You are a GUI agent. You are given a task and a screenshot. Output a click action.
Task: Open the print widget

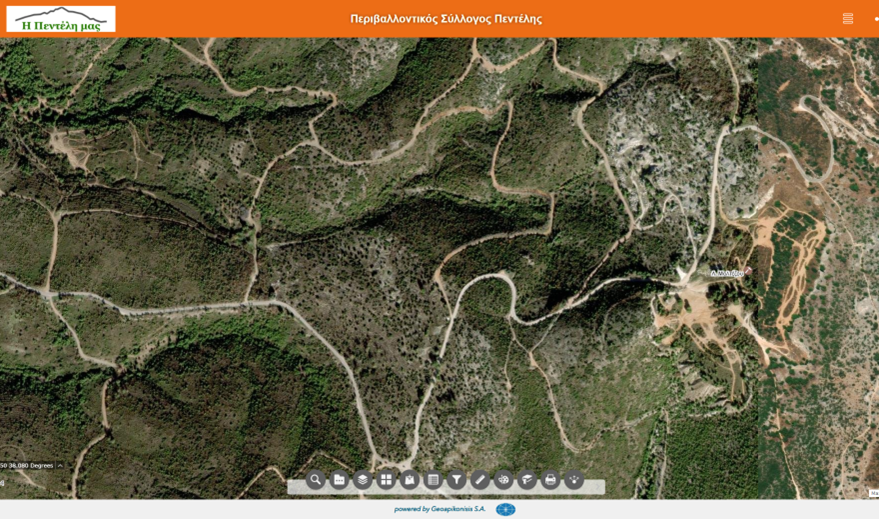coord(550,480)
